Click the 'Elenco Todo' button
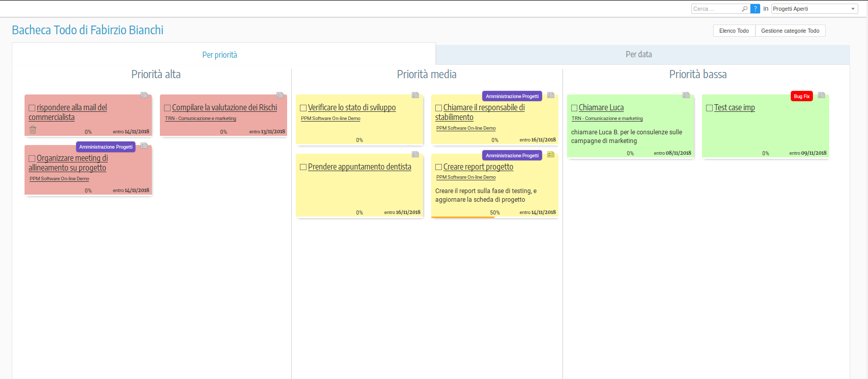This screenshot has height=379, width=868. [734, 31]
